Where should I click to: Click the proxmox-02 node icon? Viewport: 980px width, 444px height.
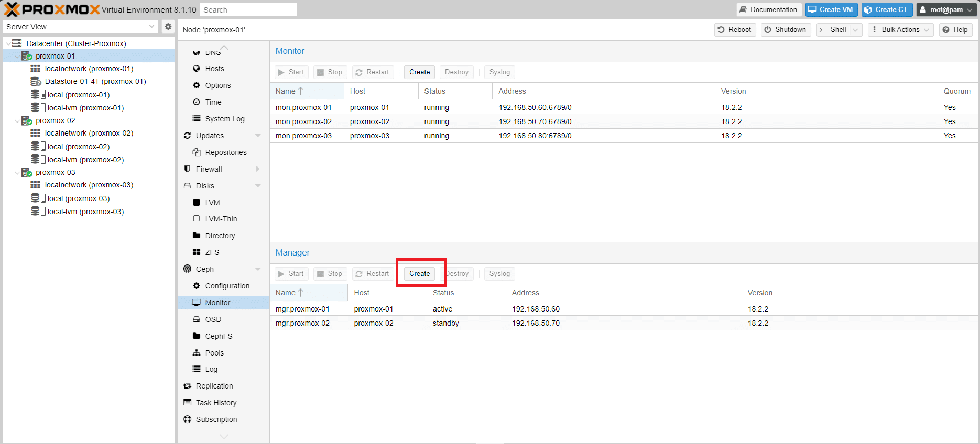27,120
